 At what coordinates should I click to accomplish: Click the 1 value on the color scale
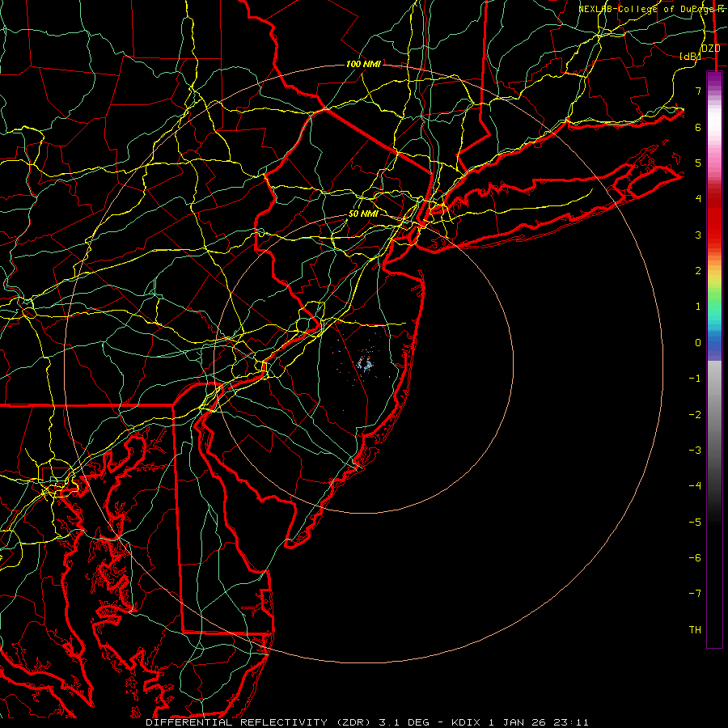coord(698,307)
